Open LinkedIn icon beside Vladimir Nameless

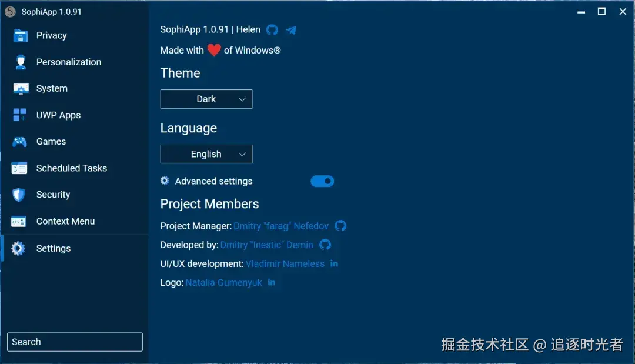click(334, 263)
